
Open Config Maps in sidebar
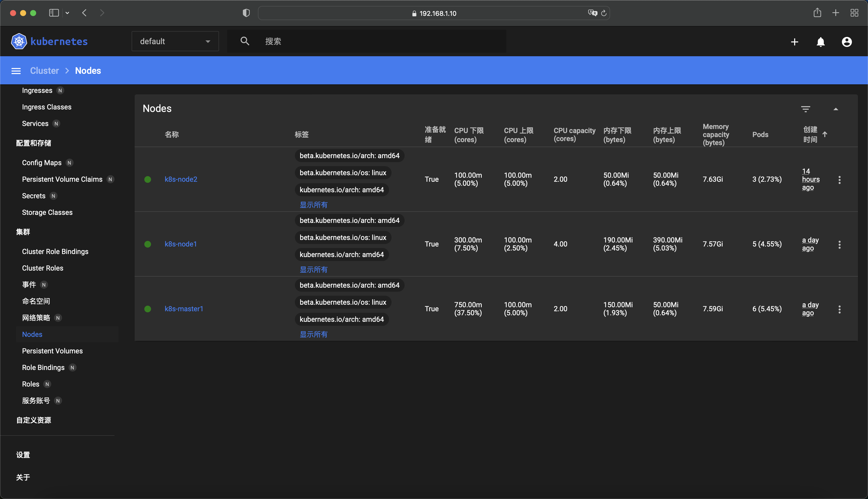click(41, 163)
